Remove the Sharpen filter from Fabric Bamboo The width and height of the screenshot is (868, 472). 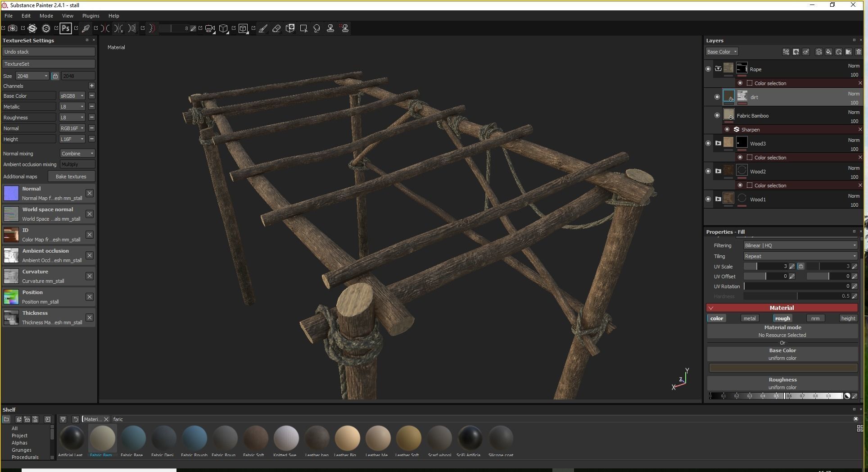pos(860,130)
